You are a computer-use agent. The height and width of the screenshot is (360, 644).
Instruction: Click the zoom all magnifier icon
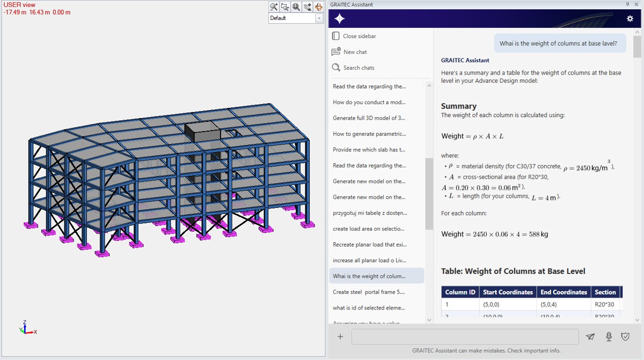(296, 7)
